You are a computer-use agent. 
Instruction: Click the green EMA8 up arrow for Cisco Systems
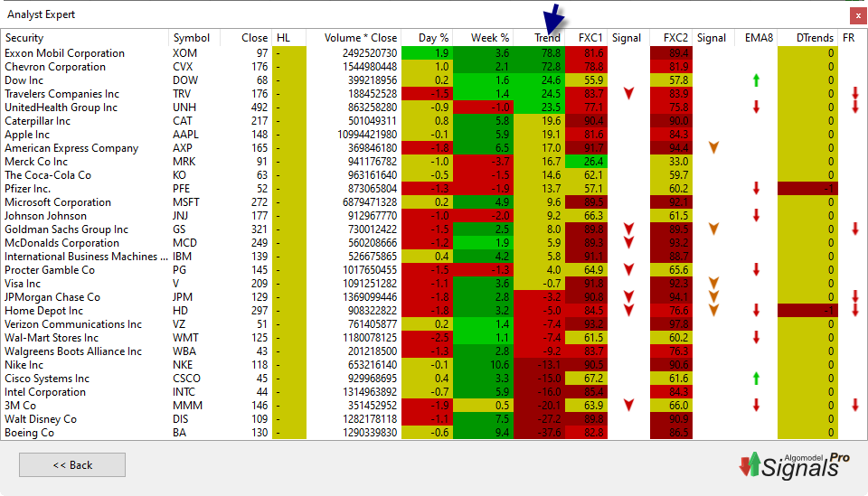[756, 379]
